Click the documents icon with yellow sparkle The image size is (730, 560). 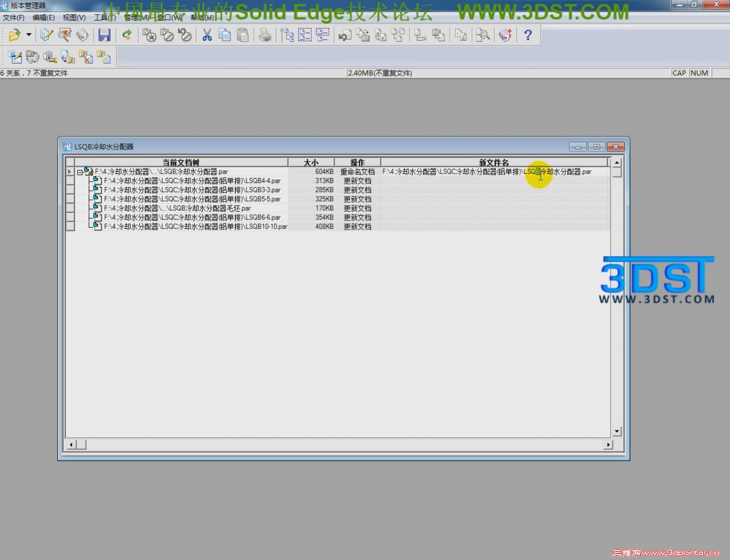103,57
